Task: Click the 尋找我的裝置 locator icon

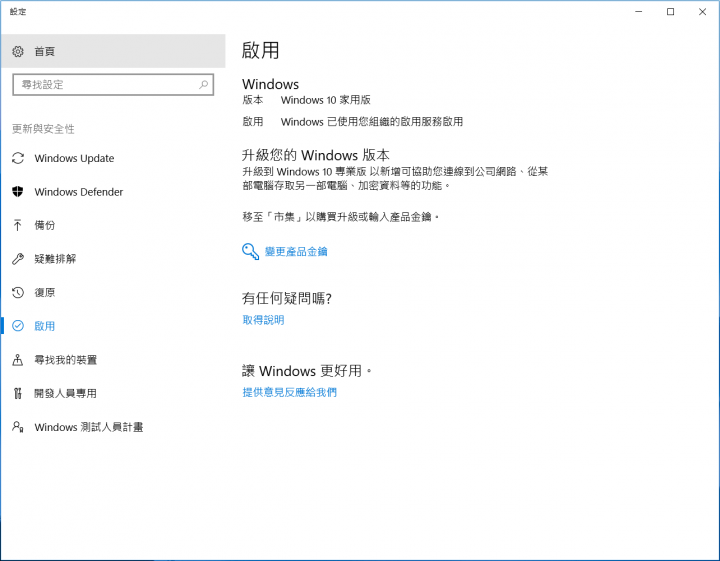Action: [18, 360]
